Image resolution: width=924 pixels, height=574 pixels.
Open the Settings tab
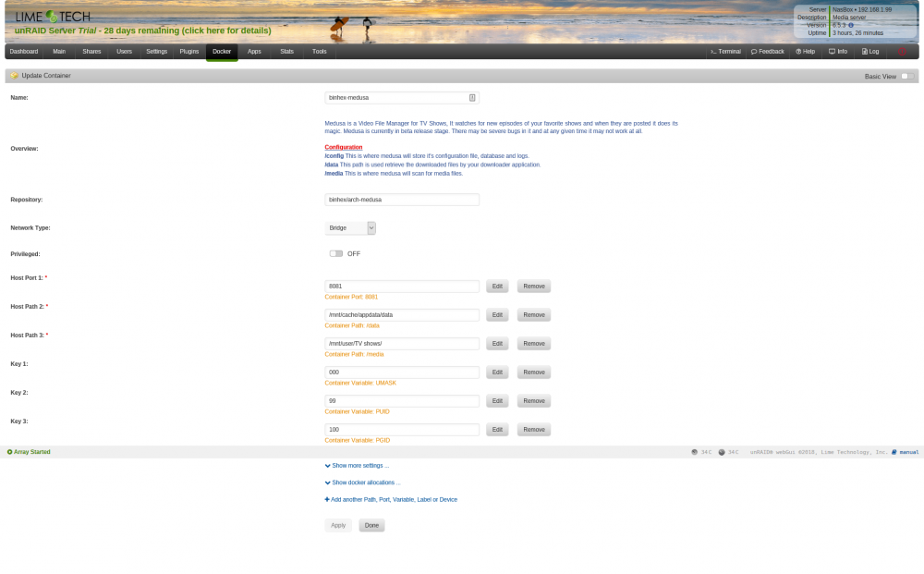(x=157, y=52)
